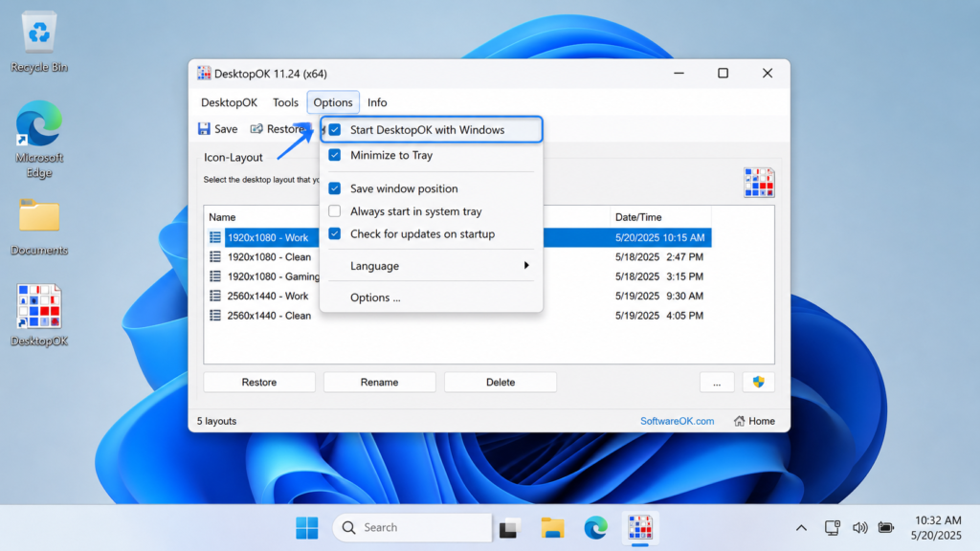The width and height of the screenshot is (980, 551).
Task: Click the Icon-Layout heading
Action: pos(234,158)
